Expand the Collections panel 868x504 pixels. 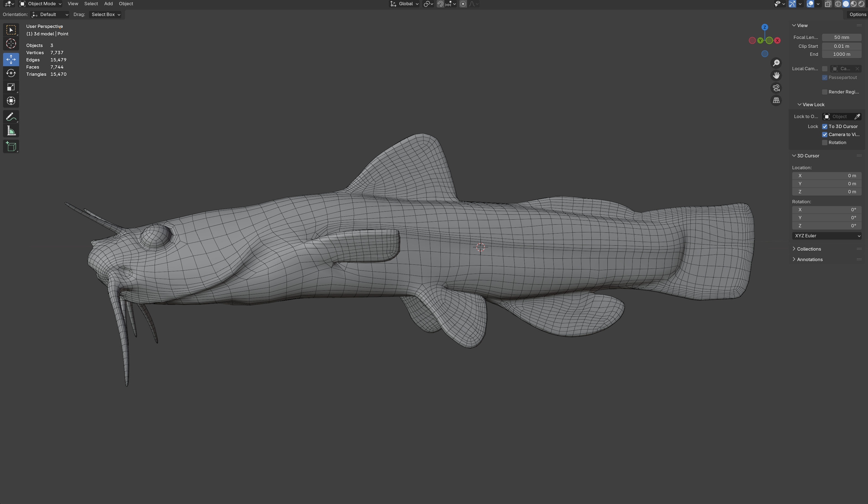point(809,249)
